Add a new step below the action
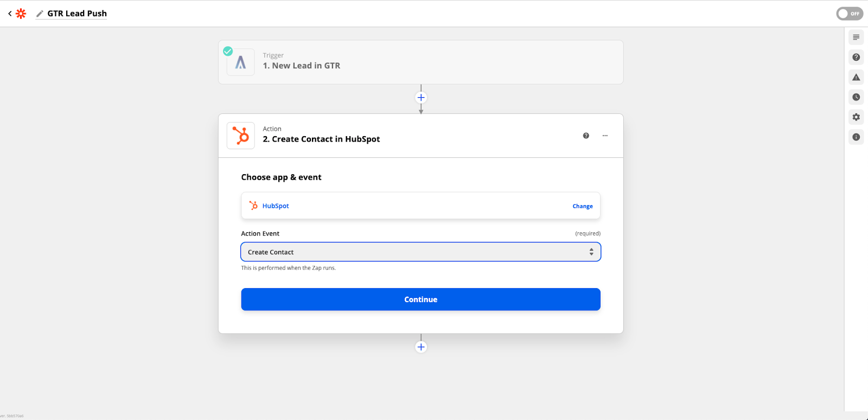 (421, 347)
